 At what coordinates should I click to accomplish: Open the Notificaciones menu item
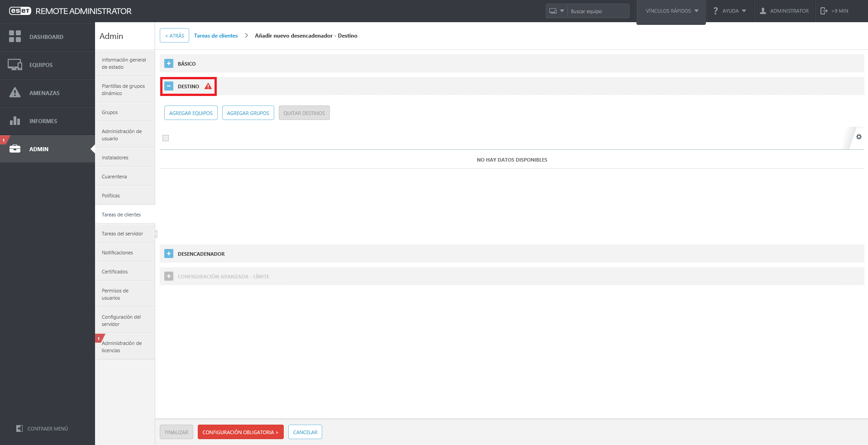pyautogui.click(x=125, y=253)
